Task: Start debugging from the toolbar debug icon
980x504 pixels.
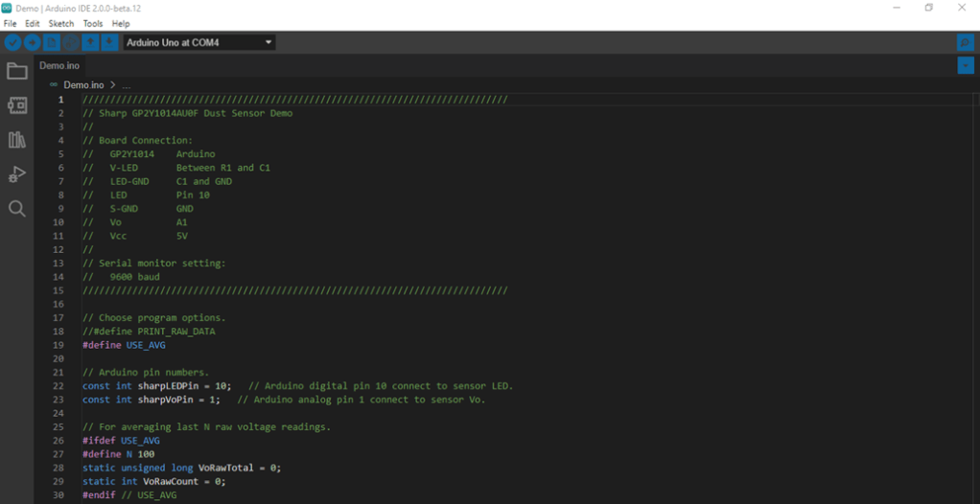Action: point(71,42)
